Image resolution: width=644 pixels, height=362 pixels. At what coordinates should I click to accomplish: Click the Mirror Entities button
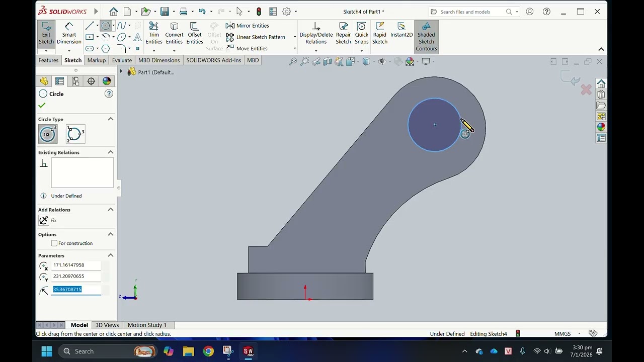tap(248, 26)
